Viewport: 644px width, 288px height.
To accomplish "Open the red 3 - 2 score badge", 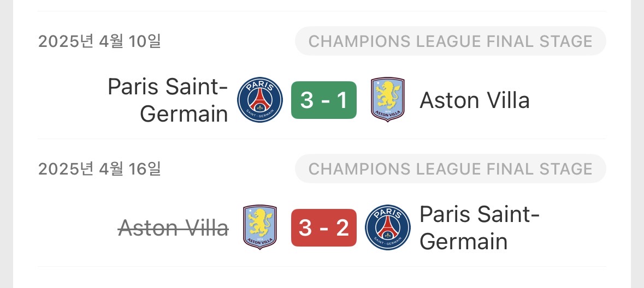I will click(323, 227).
